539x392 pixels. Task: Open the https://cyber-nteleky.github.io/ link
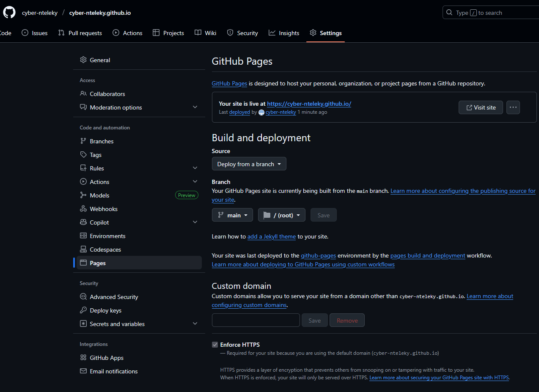(309, 104)
